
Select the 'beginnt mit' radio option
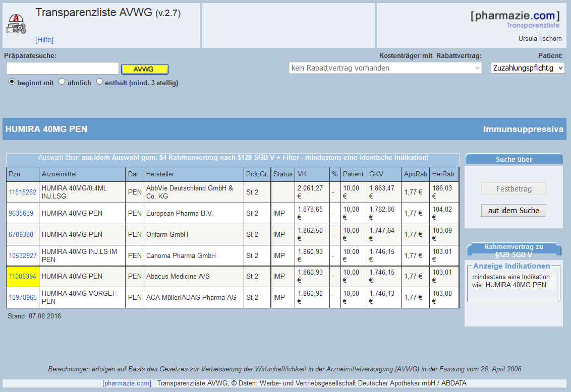click(12, 82)
